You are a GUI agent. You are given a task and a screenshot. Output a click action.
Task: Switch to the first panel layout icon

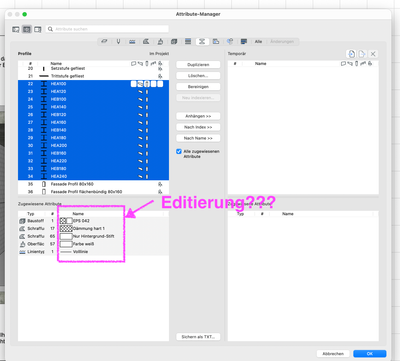pos(16,29)
